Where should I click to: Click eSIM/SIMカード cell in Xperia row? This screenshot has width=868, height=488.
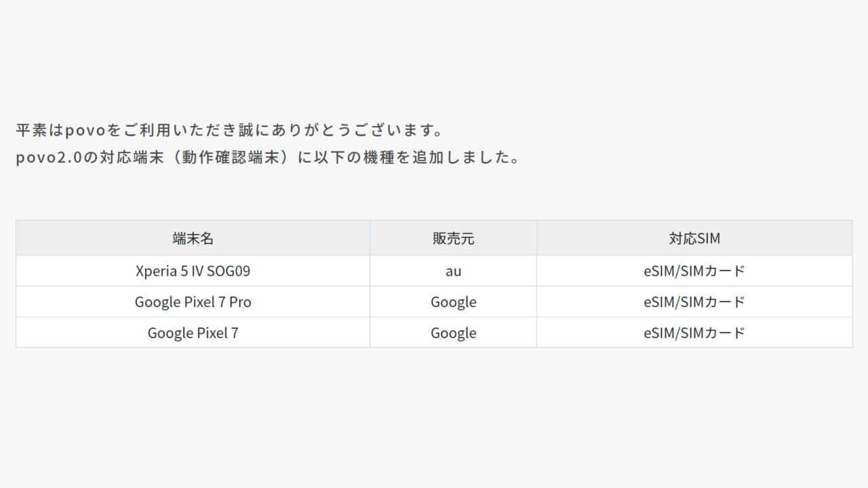pos(694,271)
